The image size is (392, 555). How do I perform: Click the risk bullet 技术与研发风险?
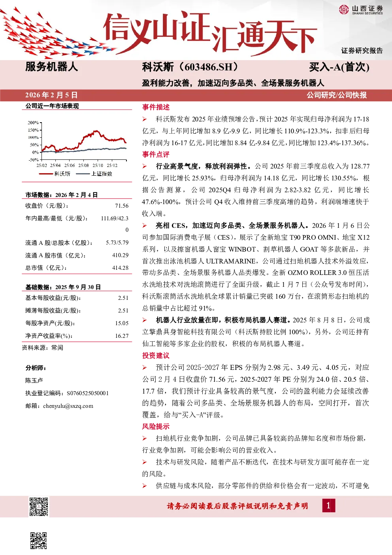pyautogui.click(x=256, y=468)
